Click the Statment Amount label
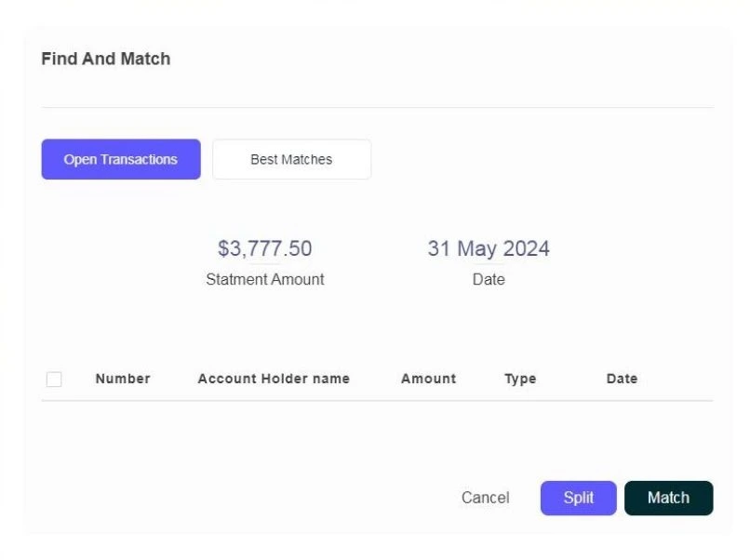Image resolution: width=750 pixels, height=560 pixels. (x=265, y=279)
